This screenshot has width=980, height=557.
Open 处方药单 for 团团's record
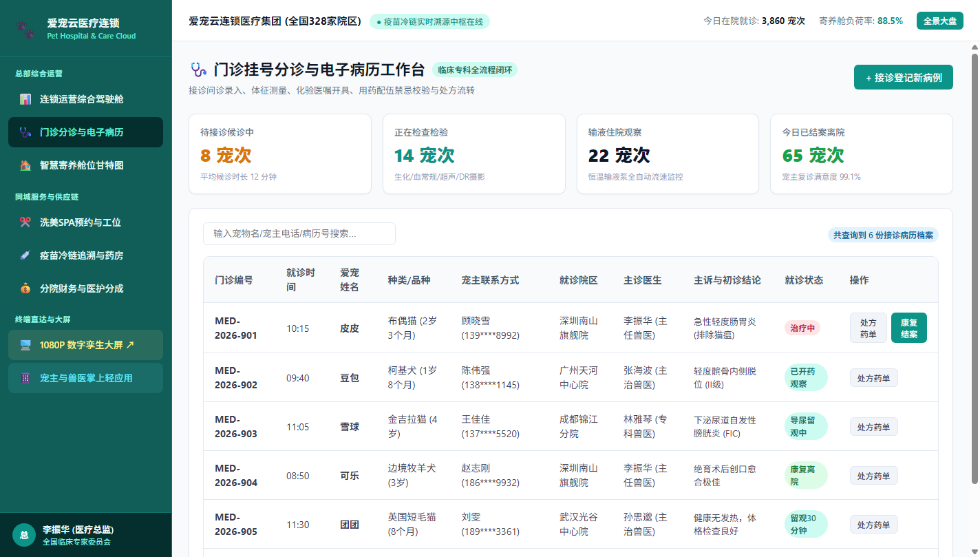coord(874,524)
